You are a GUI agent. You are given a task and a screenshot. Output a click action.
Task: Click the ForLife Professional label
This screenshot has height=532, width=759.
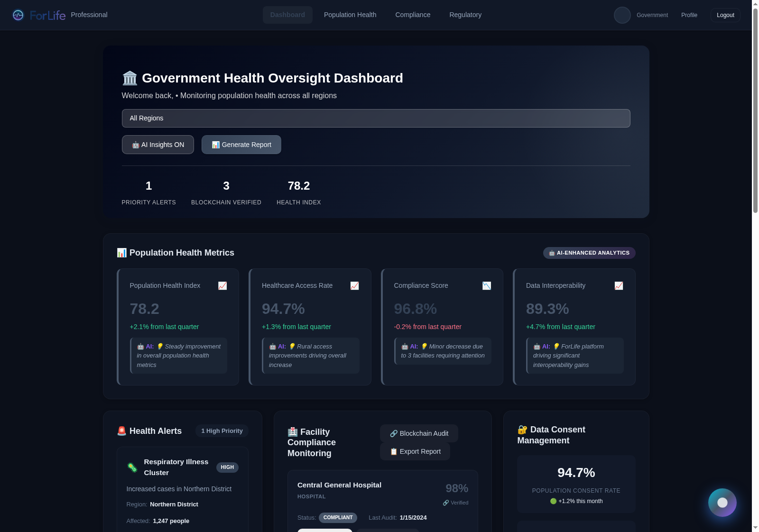[89, 15]
